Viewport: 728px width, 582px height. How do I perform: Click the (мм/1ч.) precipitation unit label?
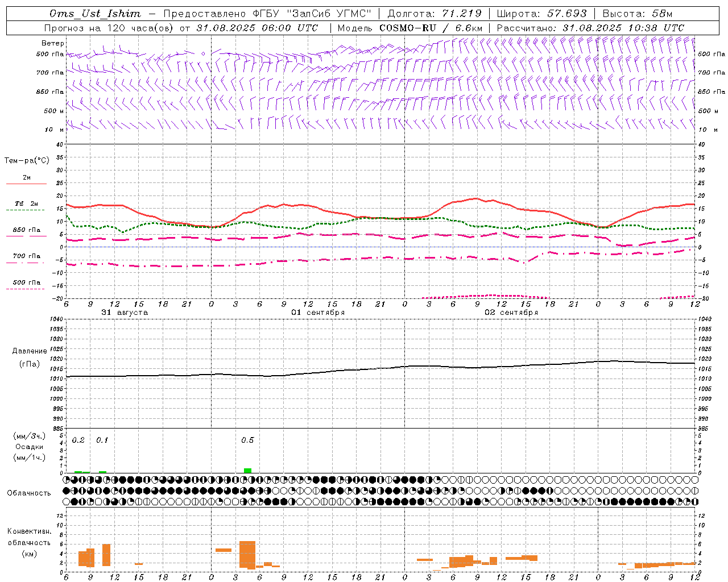tap(30, 458)
